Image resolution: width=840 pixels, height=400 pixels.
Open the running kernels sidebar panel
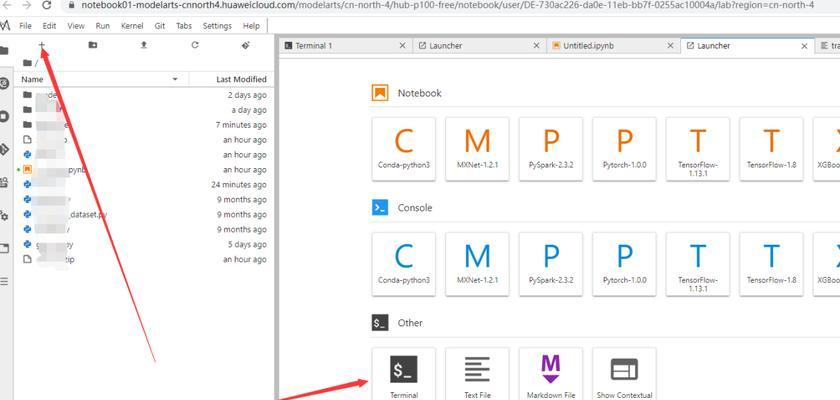[4, 116]
